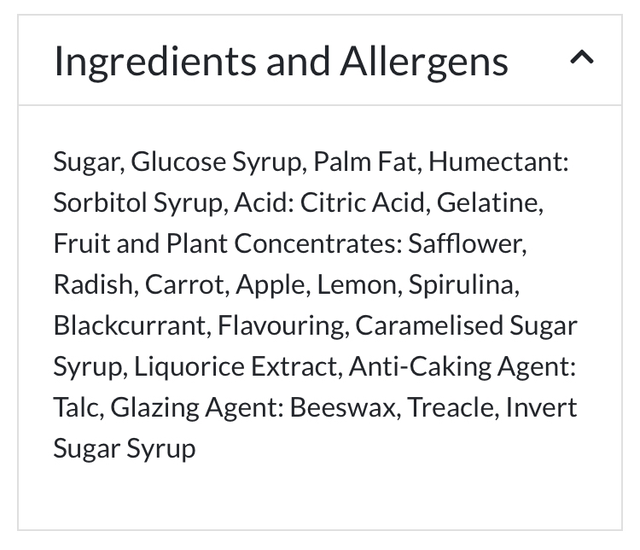This screenshot has width=640, height=550.
Task: Click "Anti-Caking Agent:" label text
Action: pyautogui.click(x=462, y=367)
